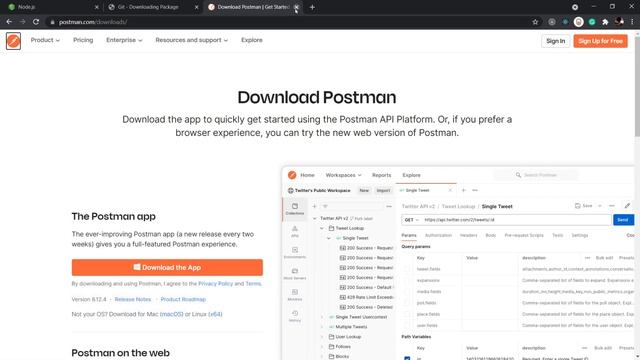Open the Terms link
This screenshot has height=360, width=640.
click(253, 283)
